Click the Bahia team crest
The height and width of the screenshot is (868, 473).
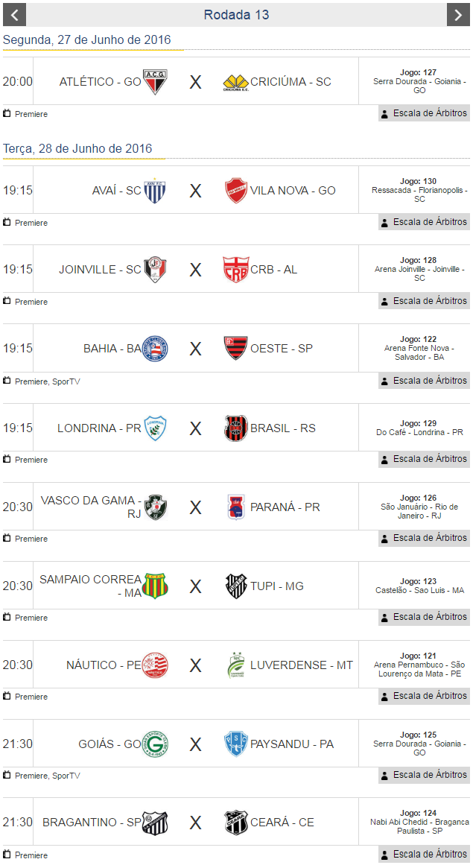tap(155, 349)
